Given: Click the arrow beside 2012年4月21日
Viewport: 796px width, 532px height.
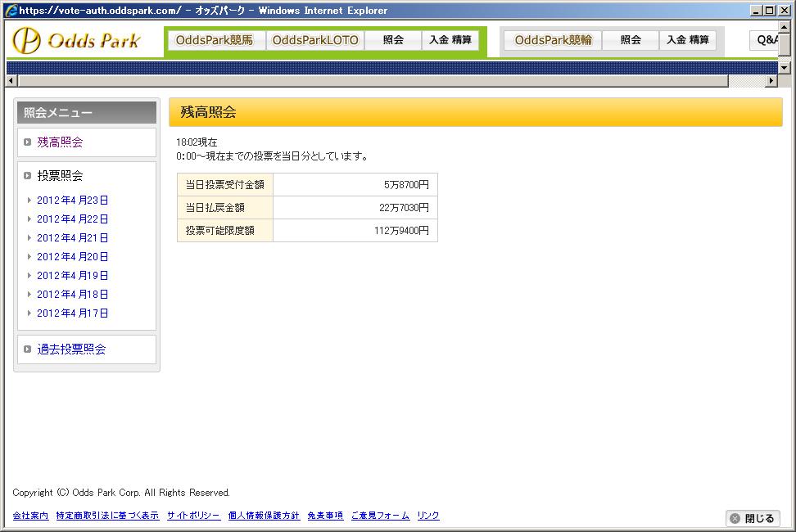Looking at the screenshot, I should tap(29, 238).
